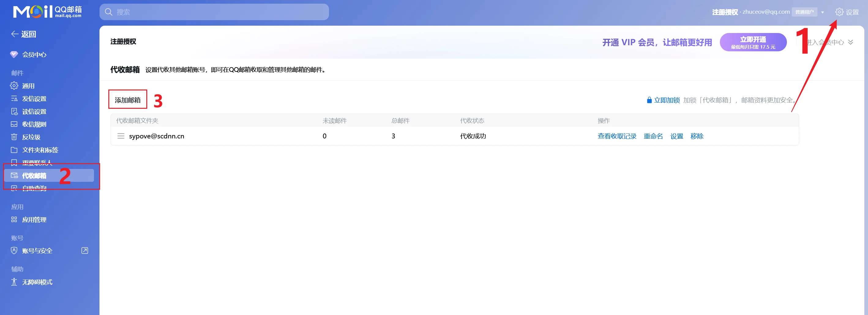This screenshot has height=315, width=868.
Task: Open 会员中心 from the sidebar
Action: click(34, 54)
